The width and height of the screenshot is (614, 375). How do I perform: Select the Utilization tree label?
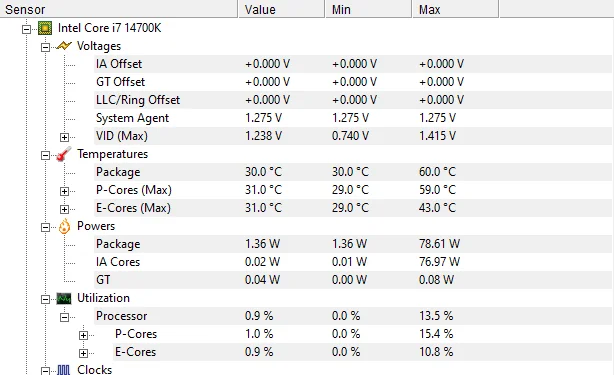(x=103, y=298)
